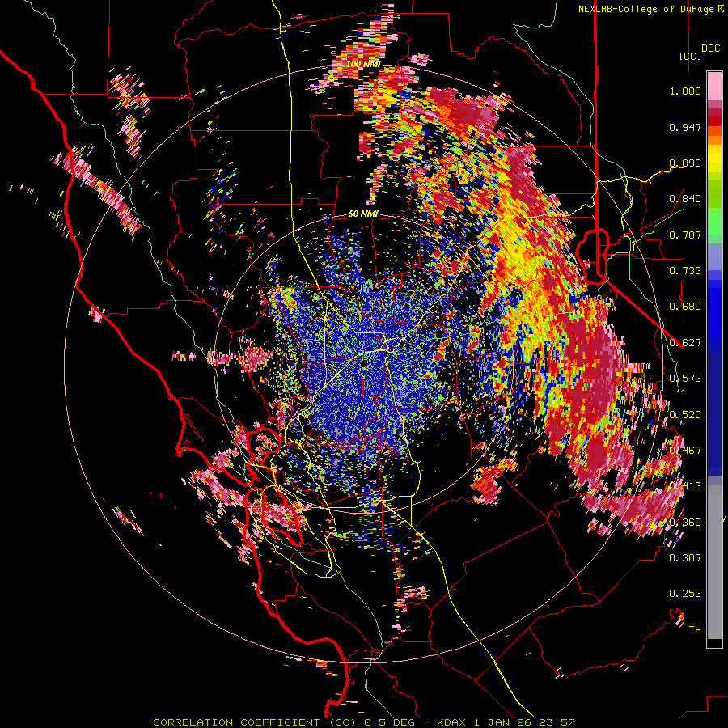The height and width of the screenshot is (728, 728).
Task: Click the [CC] label above the color bar
Action: 690,56
